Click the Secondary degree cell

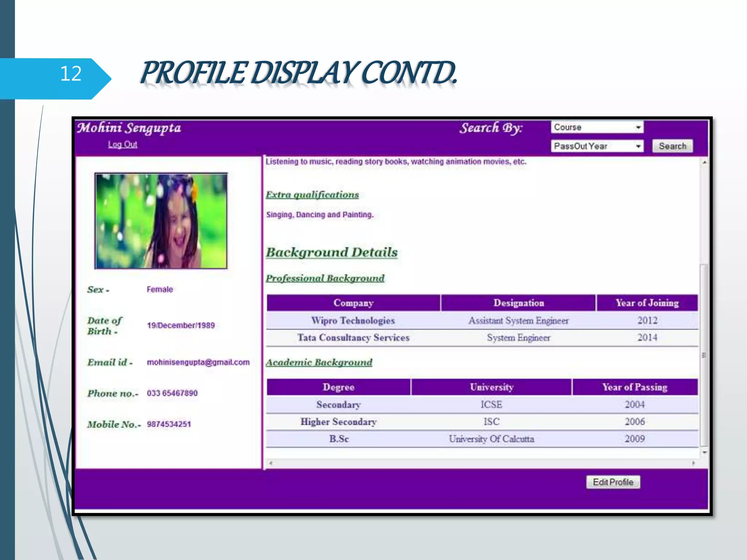[338, 405]
